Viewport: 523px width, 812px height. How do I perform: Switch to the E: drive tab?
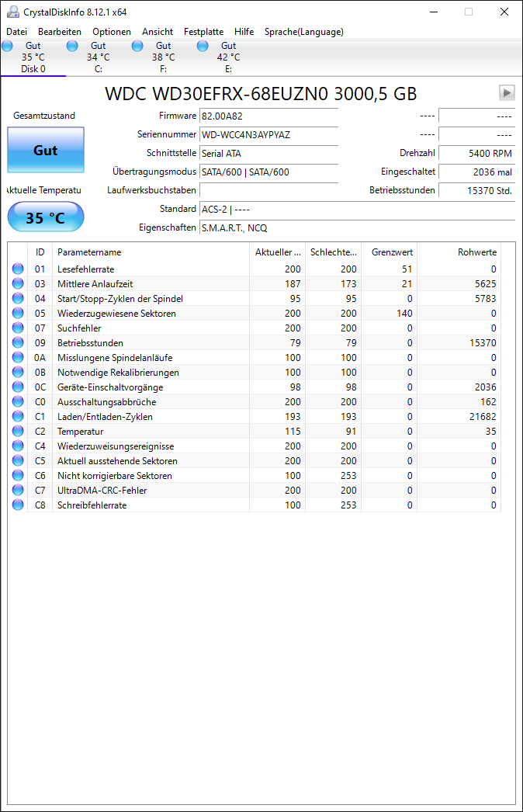(229, 57)
